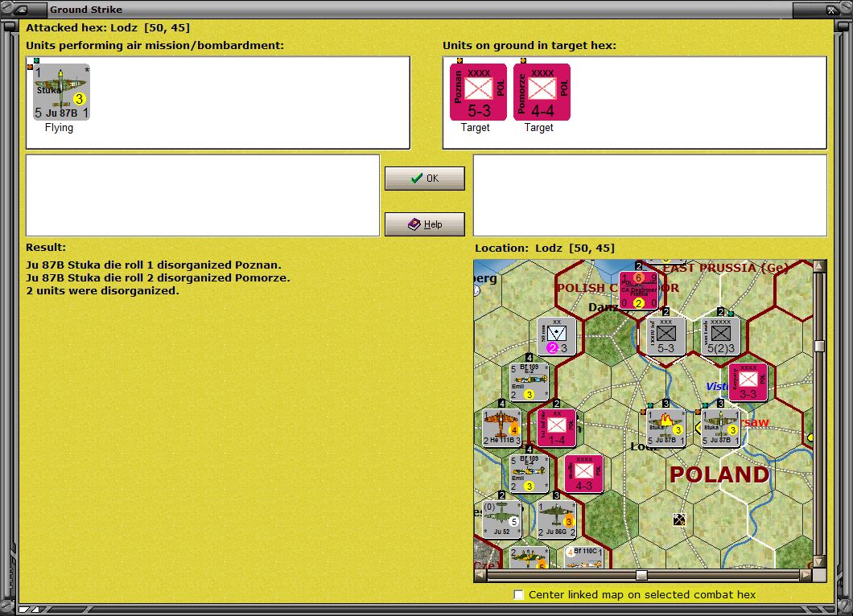This screenshot has width=853, height=616.
Task: Click the map horizontal scrollbar right arrow
Action: pyautogui.click(x=806, y=575)
